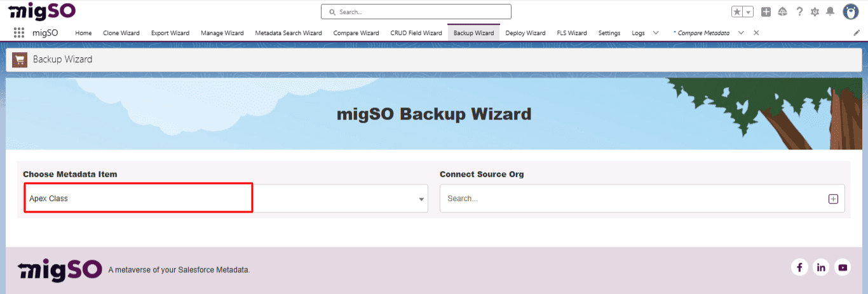The height and width of the screenshot is (294, 868).
Task: Click the migSO footer logo
Action: click(x=60, y=269)
